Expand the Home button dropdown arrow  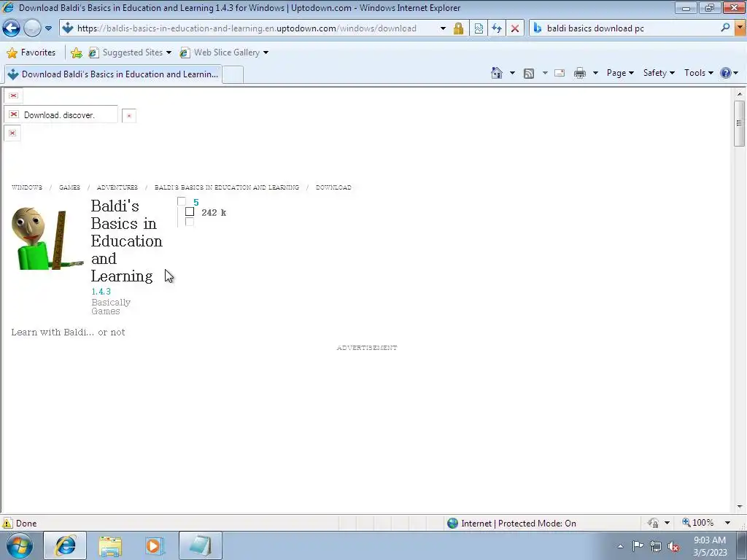pyautogui.click(x=512, y=73)
